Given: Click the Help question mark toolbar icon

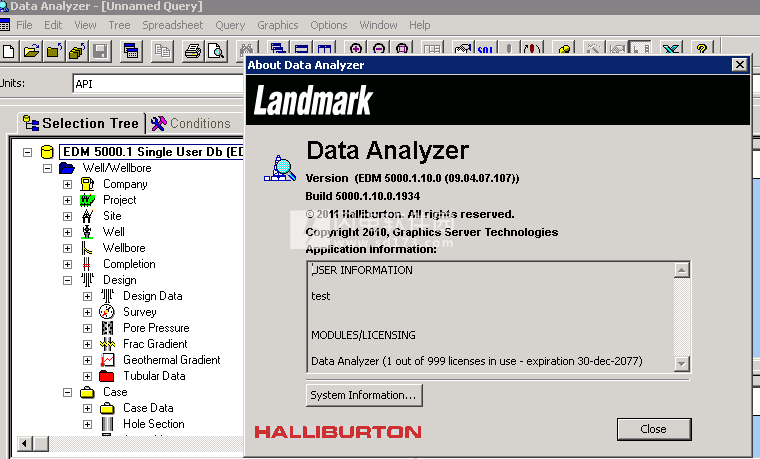Looking at the screenshot, I should click(x=702, y=48).
